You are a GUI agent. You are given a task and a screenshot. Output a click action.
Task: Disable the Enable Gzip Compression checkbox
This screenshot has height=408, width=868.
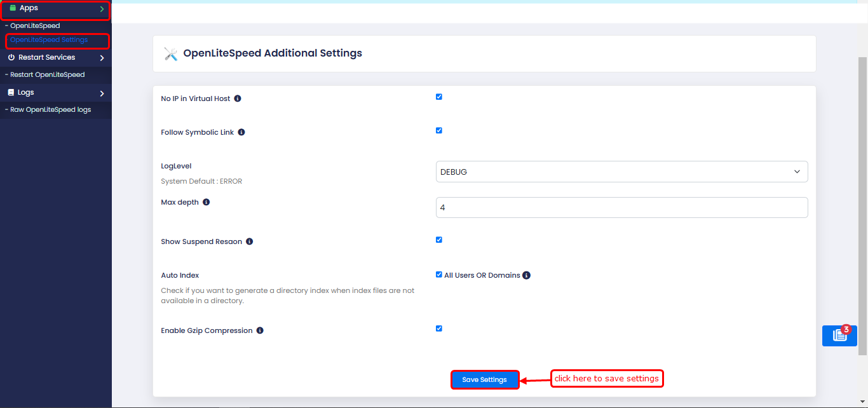[x=438, y=328]
